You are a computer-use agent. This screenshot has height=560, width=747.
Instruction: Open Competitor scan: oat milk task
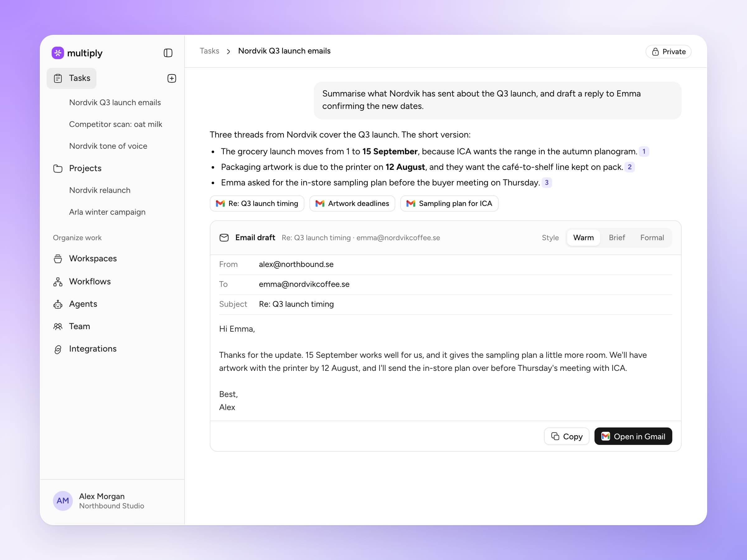115,124
